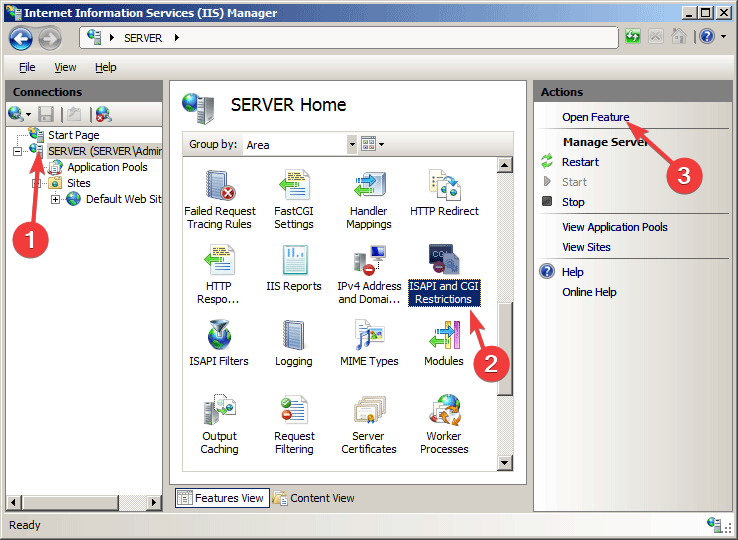The image size is (738, 540).
Task: Click the Restart server action
Action: [x=580, y=162]
